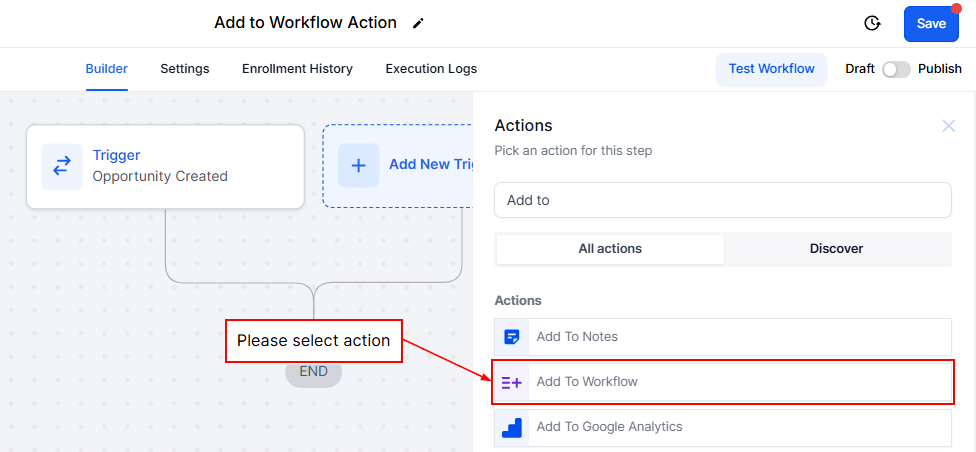Click the Trigger swap-arrows icon
976x452 pixels.
pyautogui.click(x=62, y=166)
